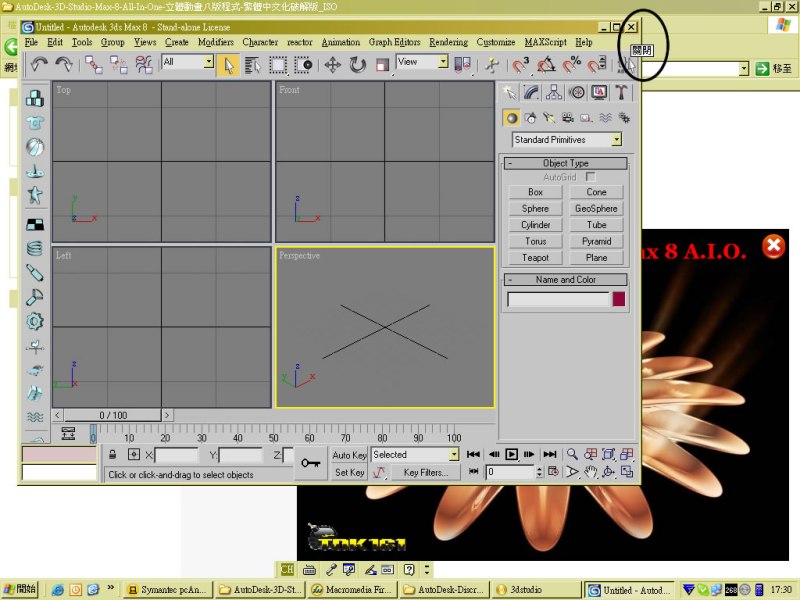Toggle the Auto Key animation mode
The width and height of the screenshot is (800, 600).
tap(349, 455)
